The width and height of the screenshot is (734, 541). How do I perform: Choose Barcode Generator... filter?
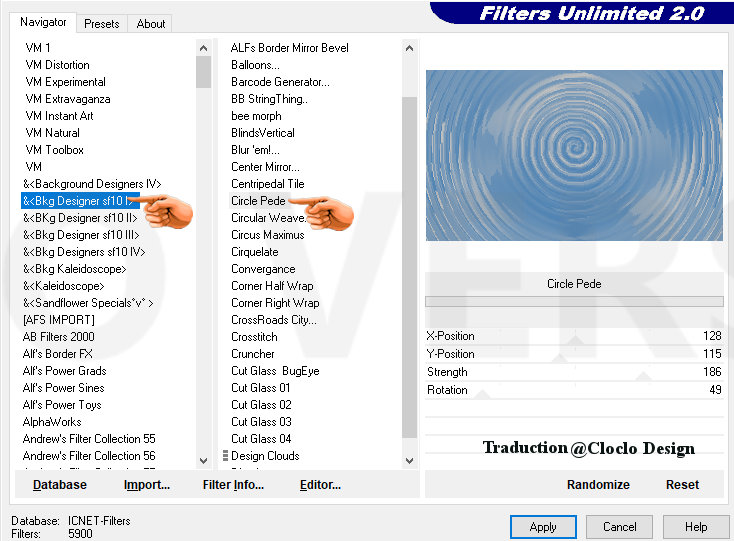coord(280,82)
